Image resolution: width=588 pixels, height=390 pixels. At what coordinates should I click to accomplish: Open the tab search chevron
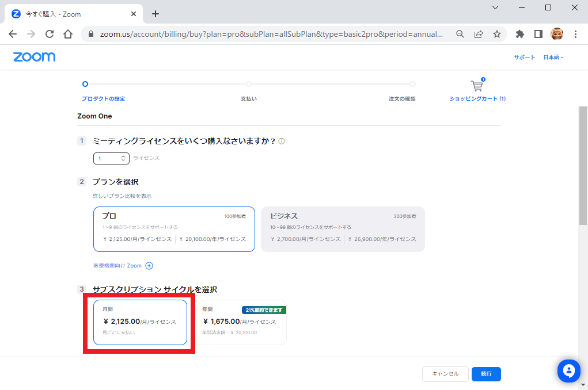(495, 7)
